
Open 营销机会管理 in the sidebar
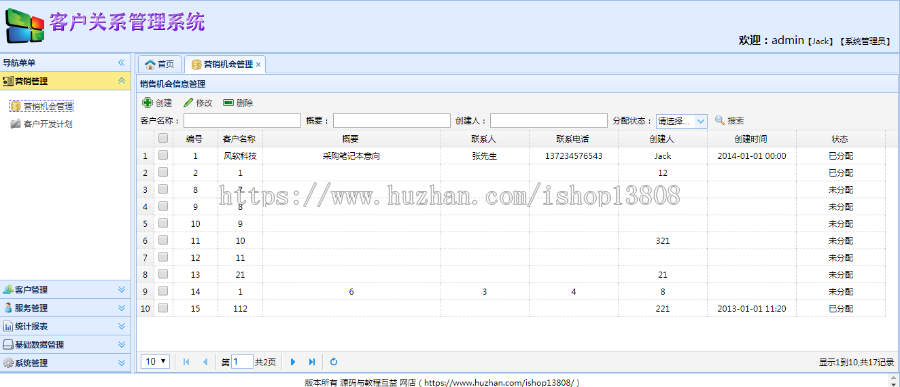[x=48, y=106]
